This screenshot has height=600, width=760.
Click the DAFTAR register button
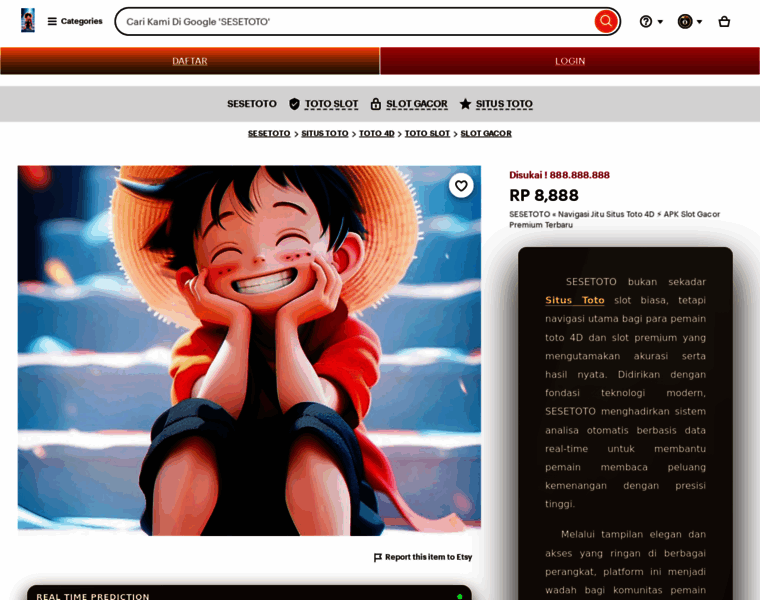(x=190, y=61)
